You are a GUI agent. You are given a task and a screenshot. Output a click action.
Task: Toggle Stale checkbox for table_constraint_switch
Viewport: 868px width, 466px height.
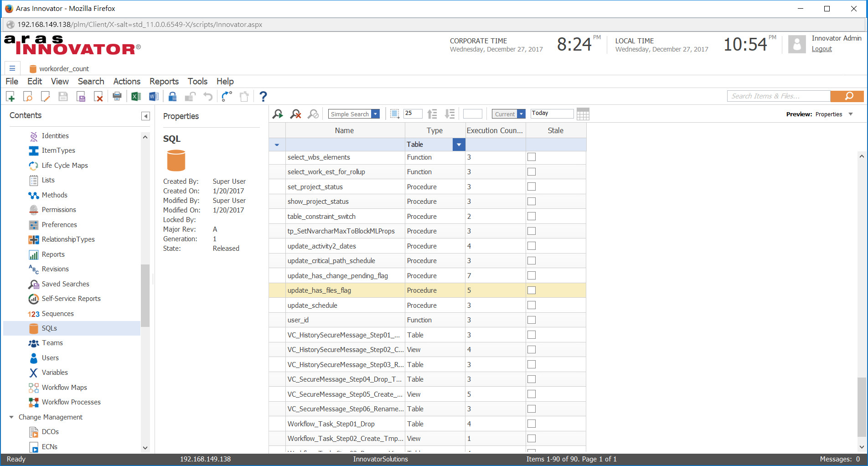pyautogui.click(x=532, y=216)
